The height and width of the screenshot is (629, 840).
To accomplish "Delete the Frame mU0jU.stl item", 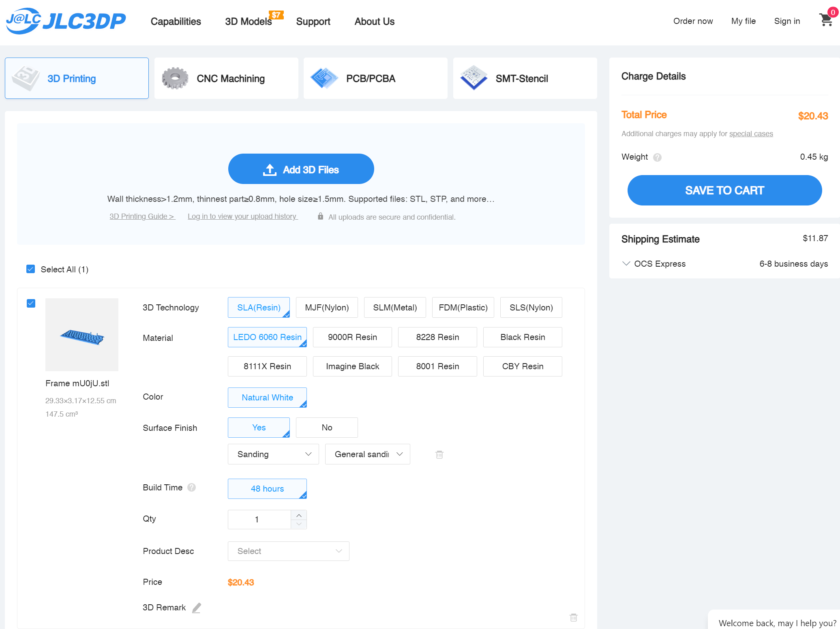I will tap(574, 617).
